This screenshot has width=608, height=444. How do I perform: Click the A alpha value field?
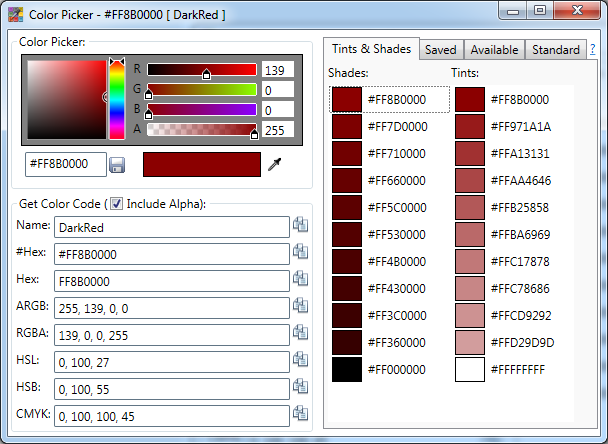(x=277, y=129)
